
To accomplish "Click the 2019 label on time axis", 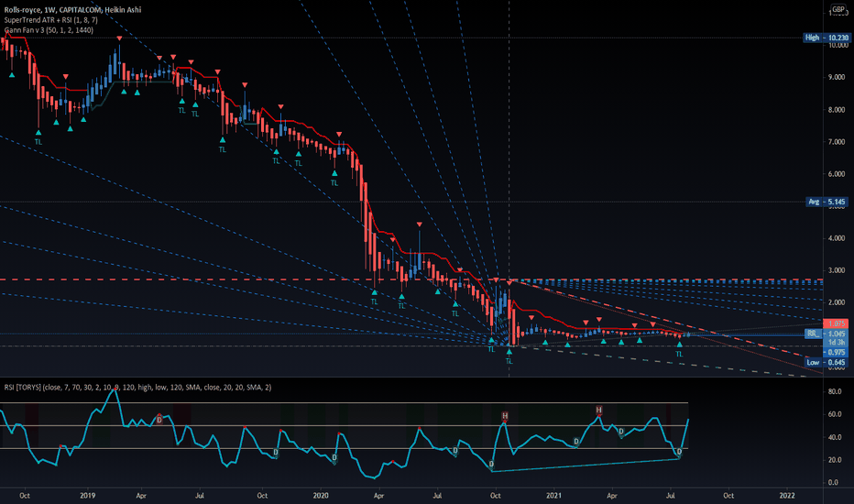I will coord(87,495).
